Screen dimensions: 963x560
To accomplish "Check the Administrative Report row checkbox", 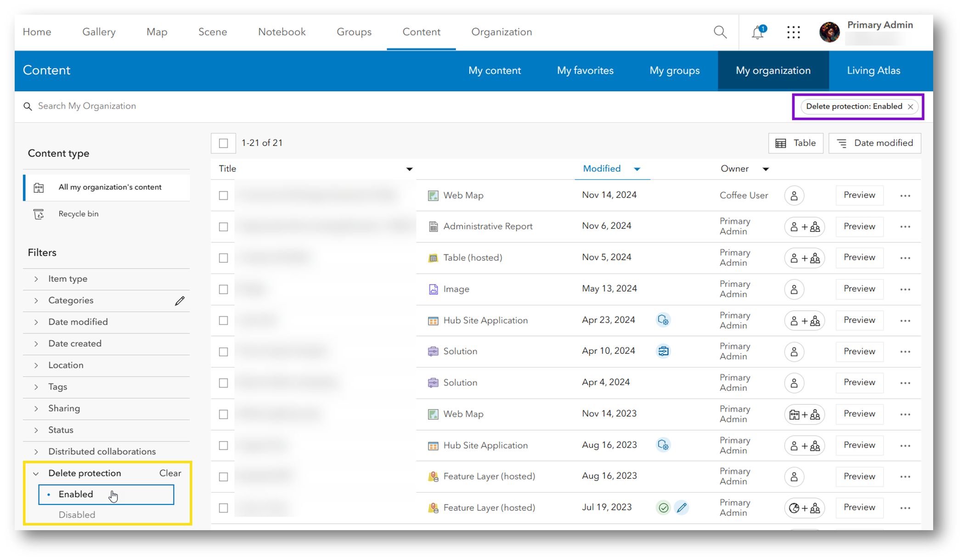I will [223, 227].
